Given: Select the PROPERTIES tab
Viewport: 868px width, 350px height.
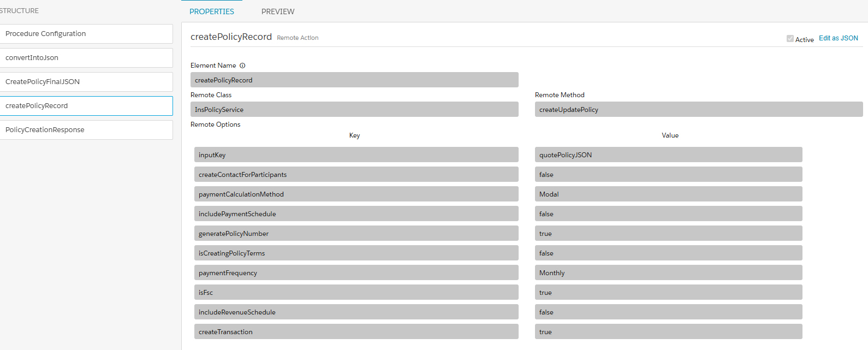Looking at the screenshot, I should [211, 11].
